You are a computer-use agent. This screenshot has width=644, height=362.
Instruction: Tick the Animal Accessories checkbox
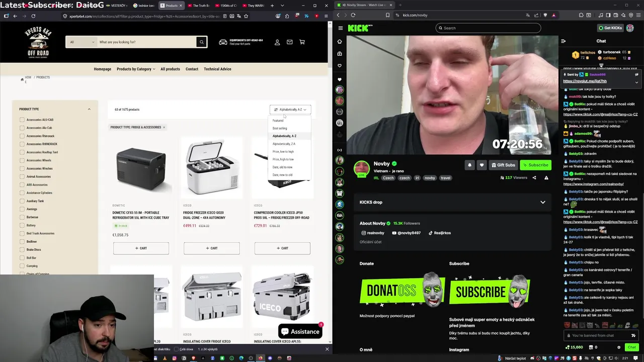click(x=22, y=176)
